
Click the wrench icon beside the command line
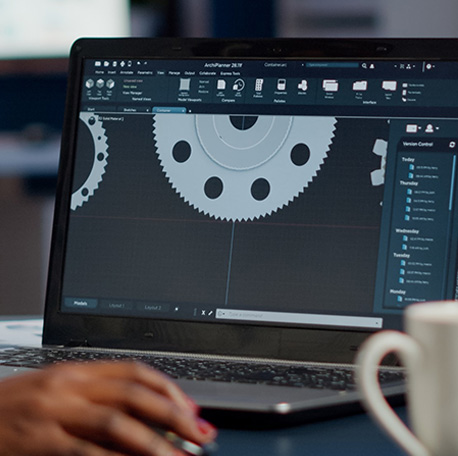(210, 313)
